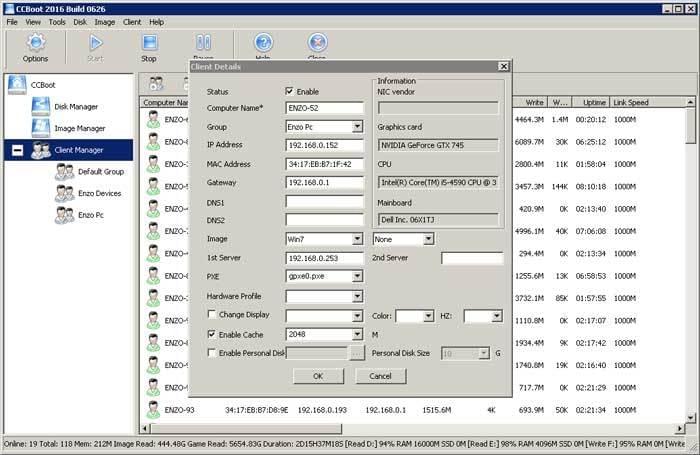Click the Help question mark icon
The image size is (700, 455).
[263, 43]
